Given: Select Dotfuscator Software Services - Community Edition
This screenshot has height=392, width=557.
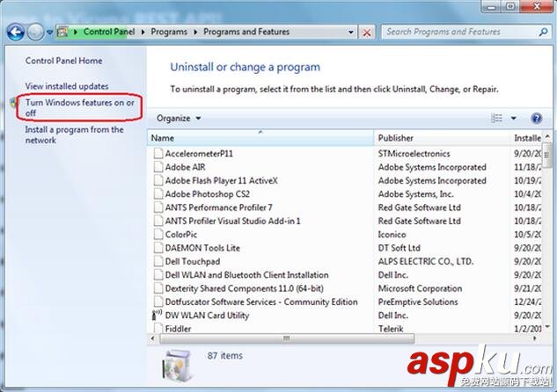Looking at the screenshot, I should (261, 301).
